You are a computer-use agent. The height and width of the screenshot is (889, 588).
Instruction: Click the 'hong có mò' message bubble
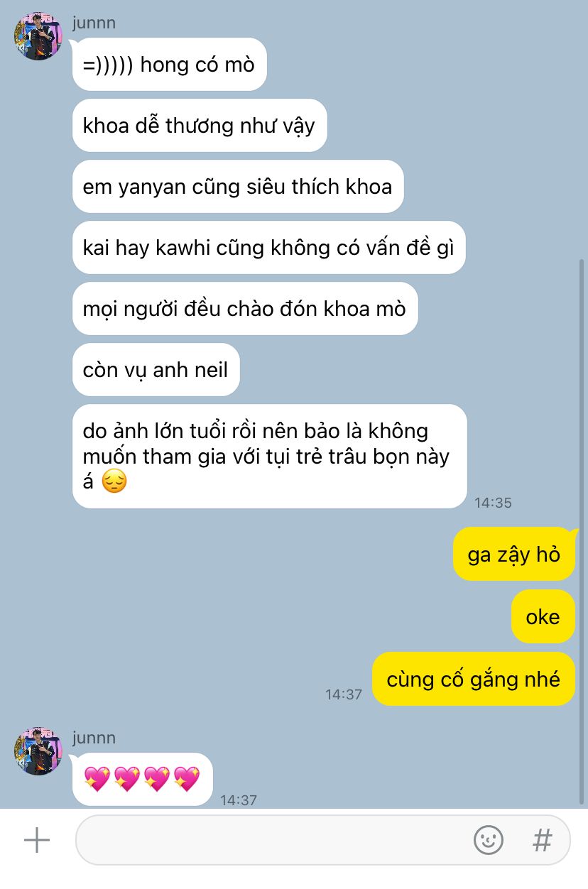click(x=169, y=64)
